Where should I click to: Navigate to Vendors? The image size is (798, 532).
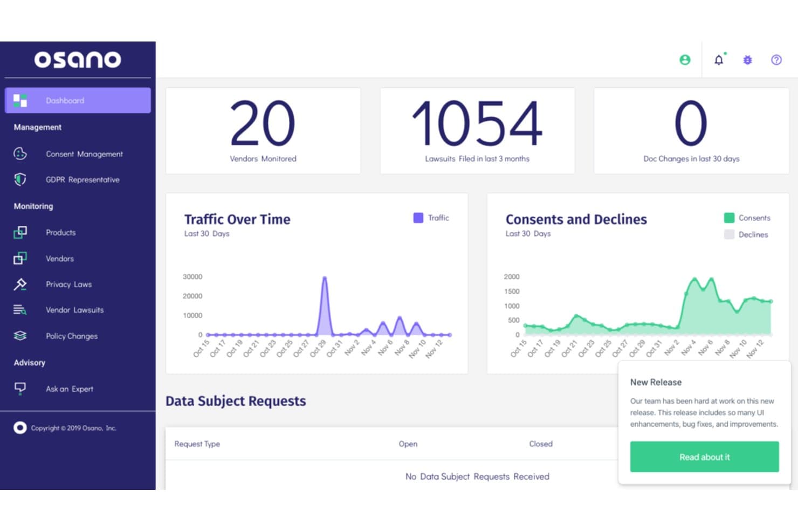point(60,258)
